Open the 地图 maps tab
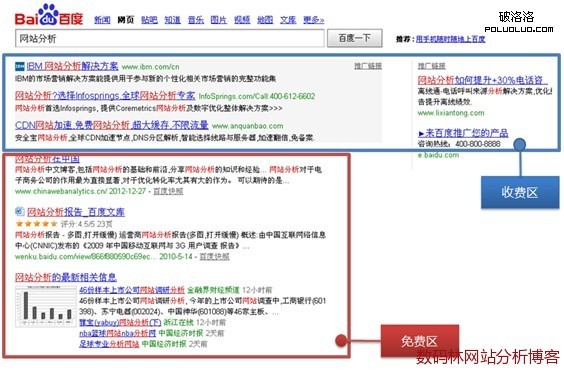 tap(265, 20)
